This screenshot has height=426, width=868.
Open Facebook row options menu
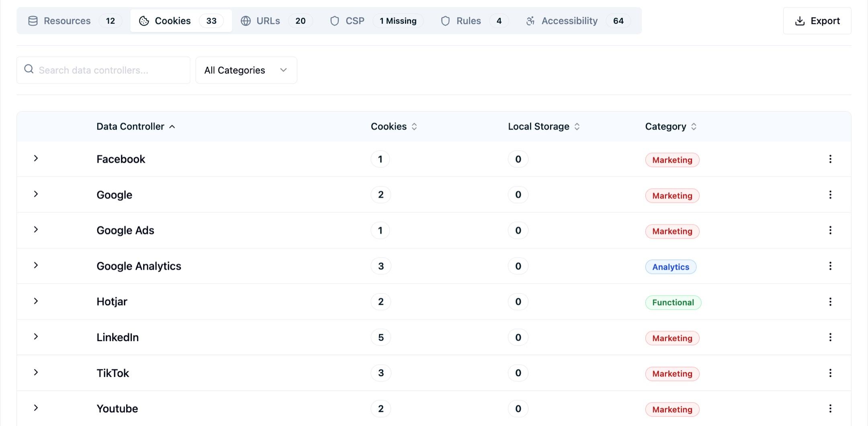click(x=830, y=159)
